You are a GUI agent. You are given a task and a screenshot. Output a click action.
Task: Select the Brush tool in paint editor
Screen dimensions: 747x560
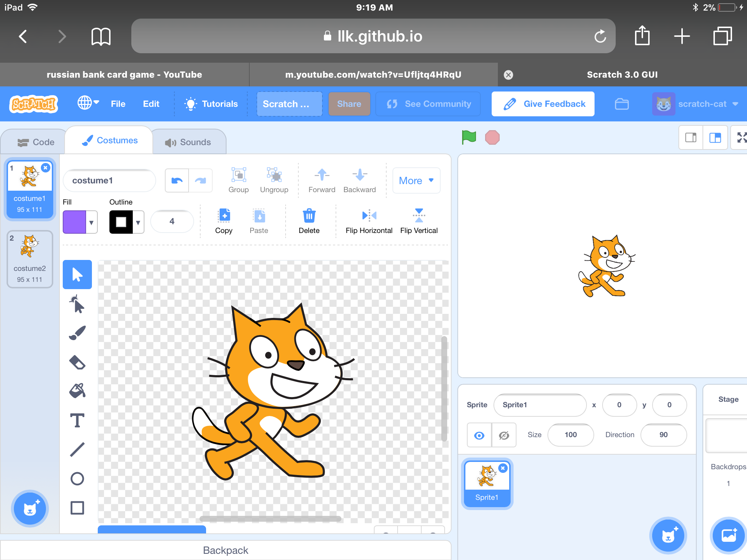click(77, 333)
